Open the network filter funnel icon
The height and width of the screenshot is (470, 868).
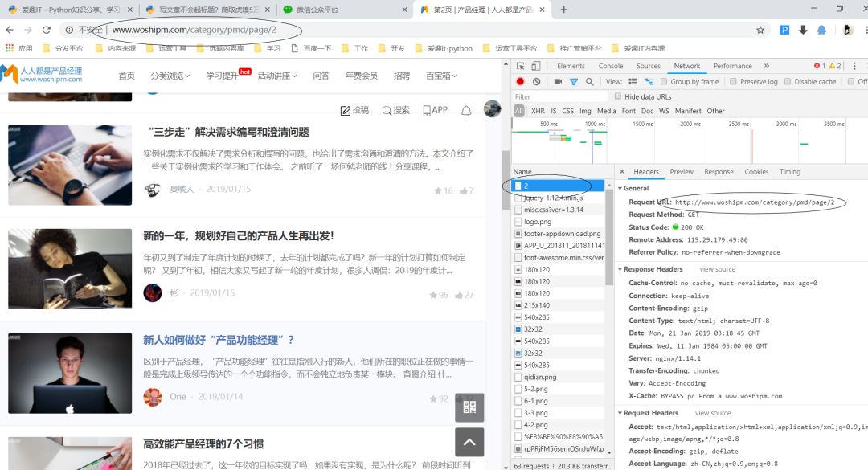572,81
